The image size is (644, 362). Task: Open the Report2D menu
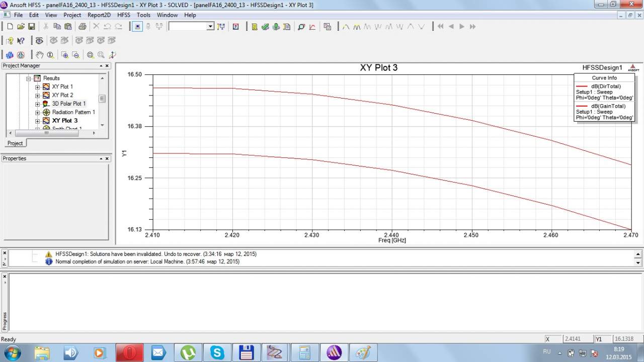[99, 15]
